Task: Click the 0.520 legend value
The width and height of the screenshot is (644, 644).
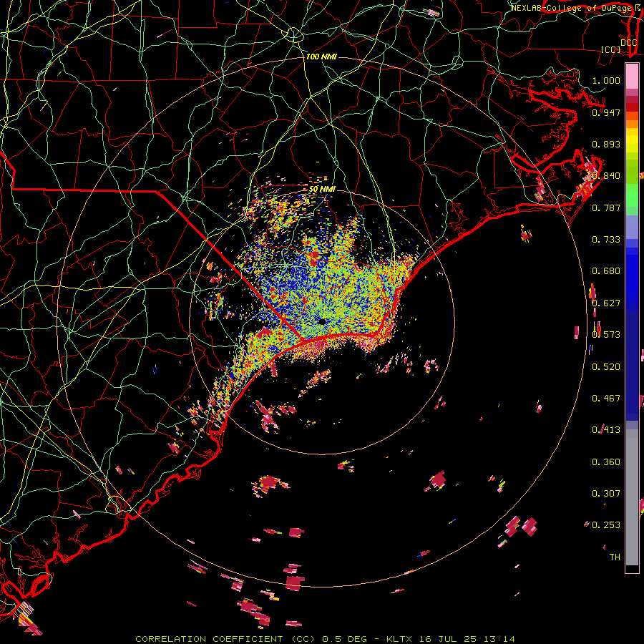Action: pyautogui.click(x=606, y=367)
